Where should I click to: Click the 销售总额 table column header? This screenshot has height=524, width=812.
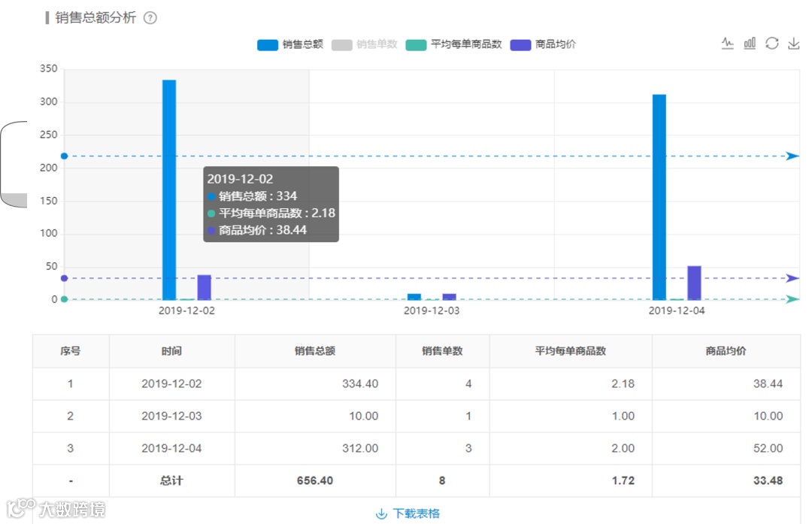point(315,351)
